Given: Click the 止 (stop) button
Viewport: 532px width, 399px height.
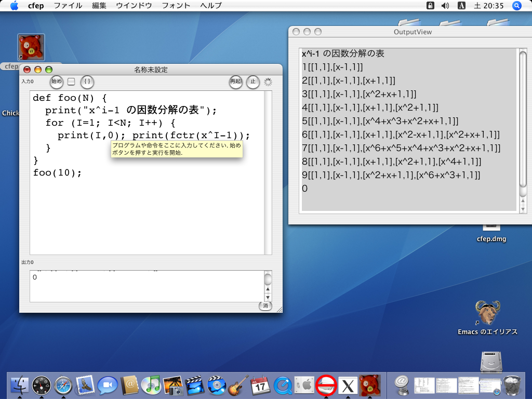Looking at the screenshot, I should coord(253,82).
